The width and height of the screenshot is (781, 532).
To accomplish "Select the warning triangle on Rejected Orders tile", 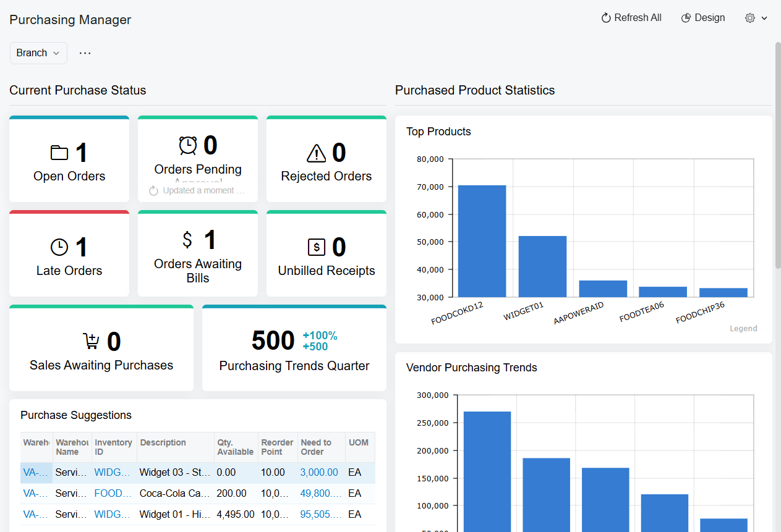I will tap(317, 153).
